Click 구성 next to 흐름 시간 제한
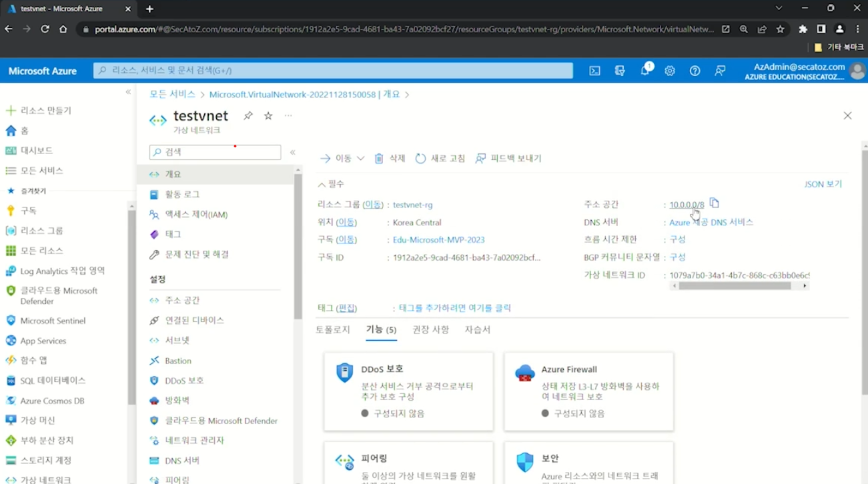 coord(677,239)
